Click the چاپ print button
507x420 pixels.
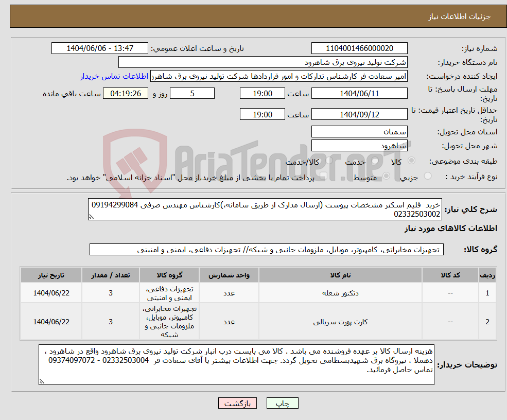click(282, 403)
